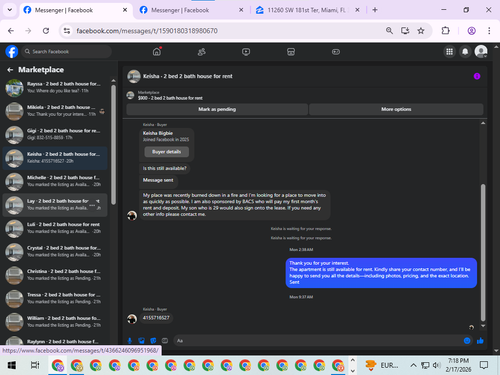The width and height of the screenshot is (500, 375).
Task: Switch to the second Messenger | Facebook tab
Action: (x=191, y=10)
